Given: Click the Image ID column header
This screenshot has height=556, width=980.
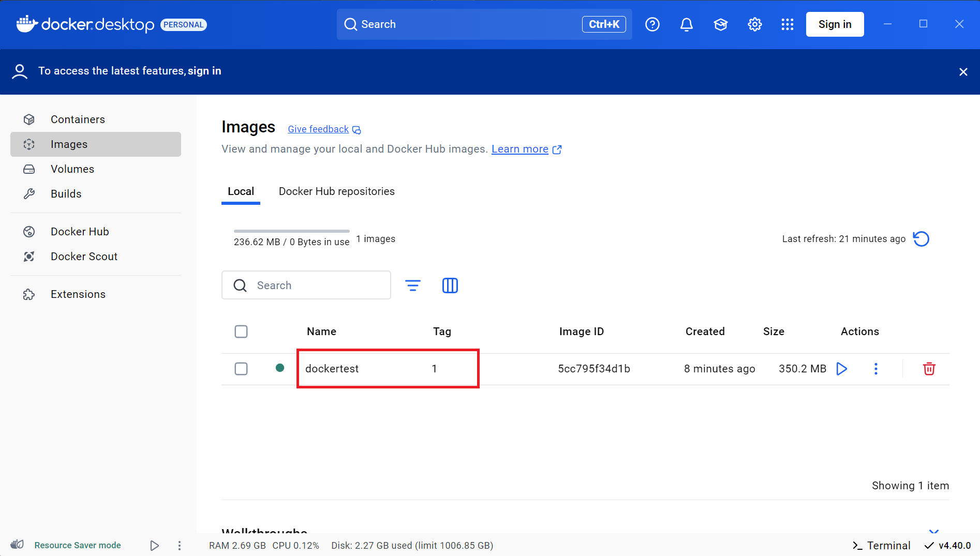Looking at the screenshot, I should click(x=581, y=332).
